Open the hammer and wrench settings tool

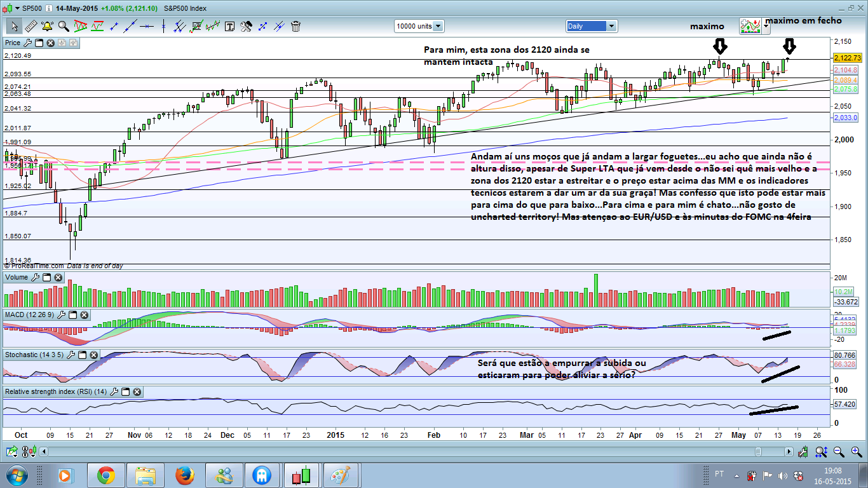pos(246,26)
